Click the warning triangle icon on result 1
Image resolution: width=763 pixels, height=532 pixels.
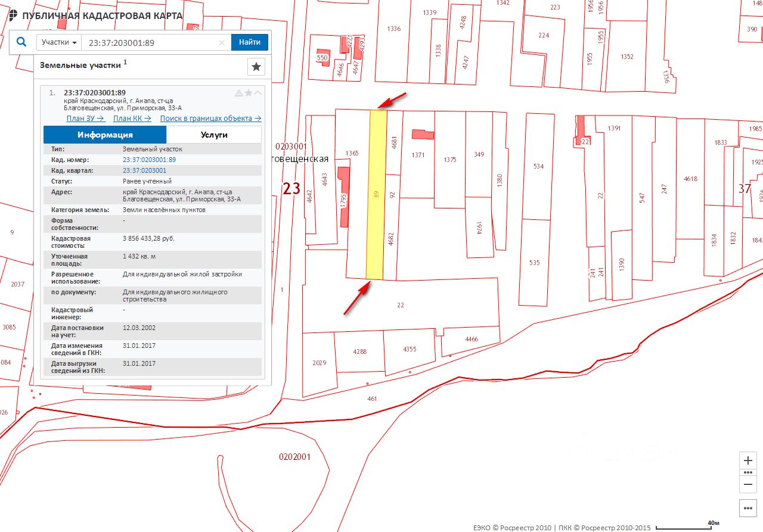click(239, 93)
